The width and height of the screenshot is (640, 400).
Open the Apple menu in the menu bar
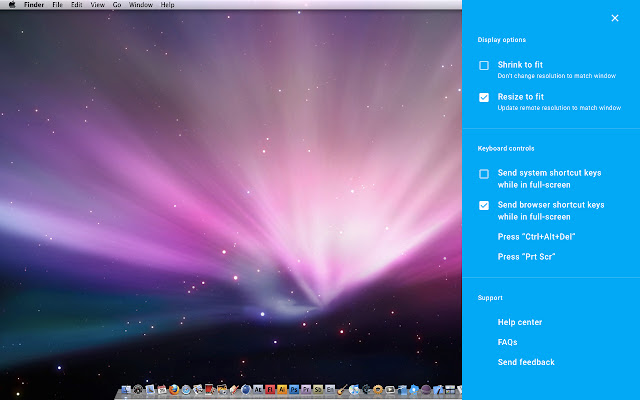(12, 5)
